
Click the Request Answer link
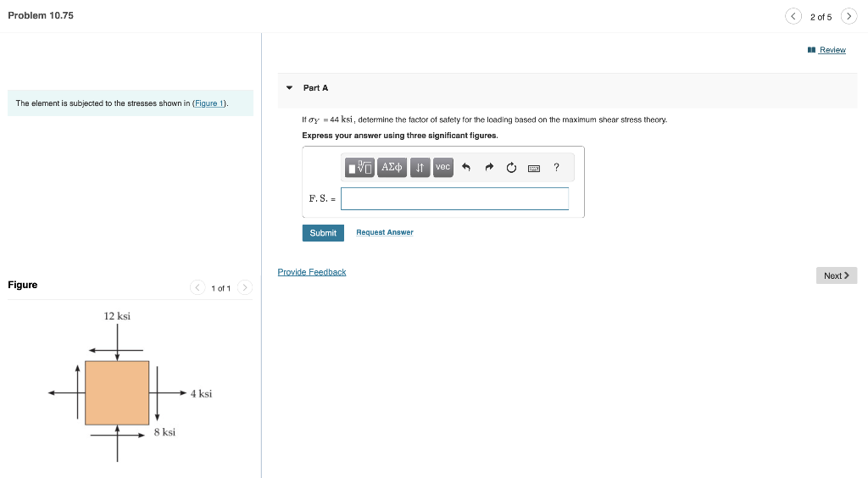pos(385,232)
